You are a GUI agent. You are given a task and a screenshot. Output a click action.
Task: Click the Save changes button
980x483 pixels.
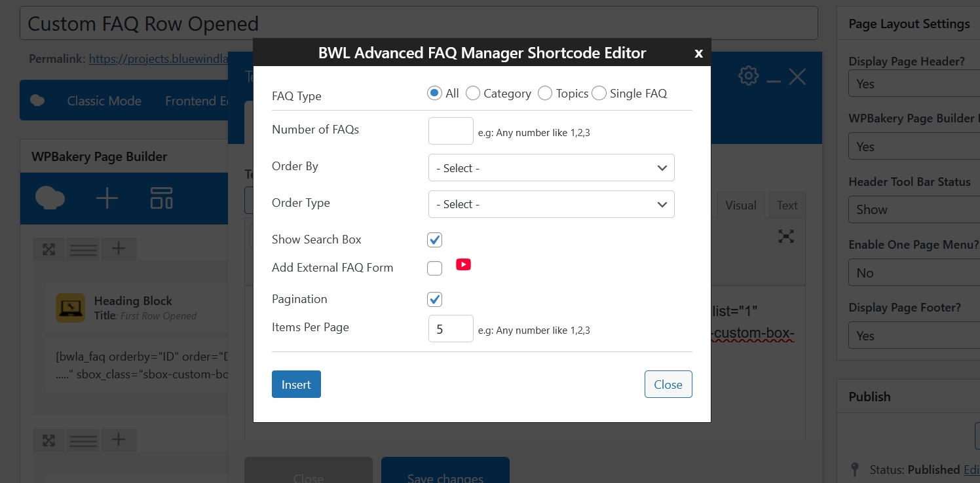point(445,471)
